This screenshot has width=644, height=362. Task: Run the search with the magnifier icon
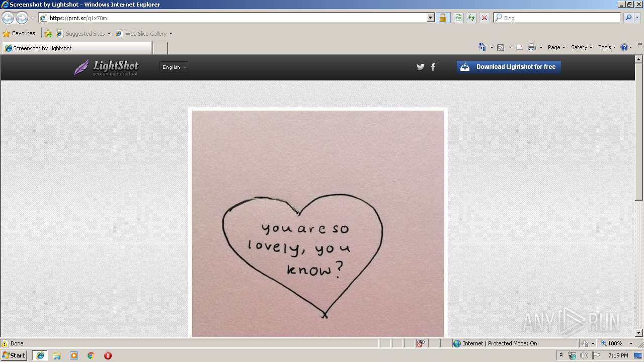point(628,18)
